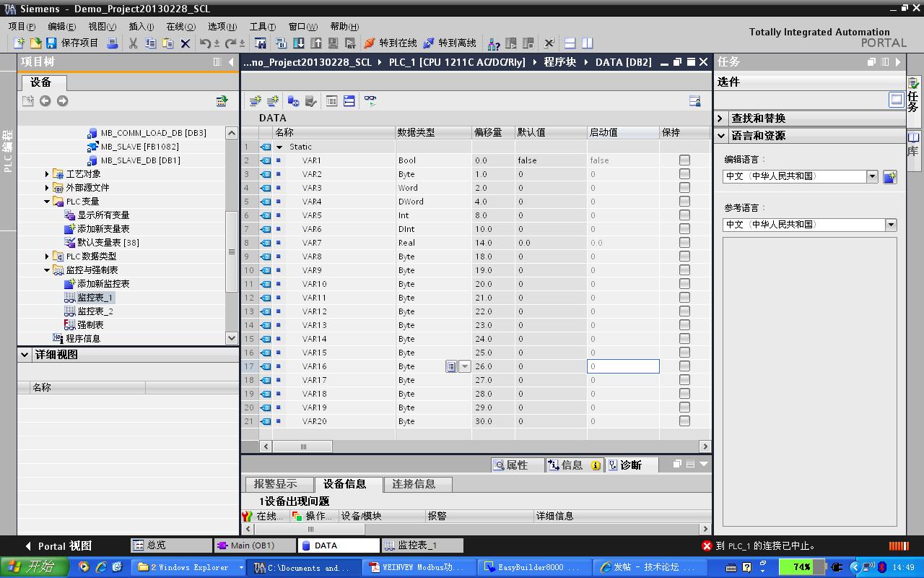The image size is (924, 578).
Task: Click the 转到在线 button
Action: (x=390, y=43)
